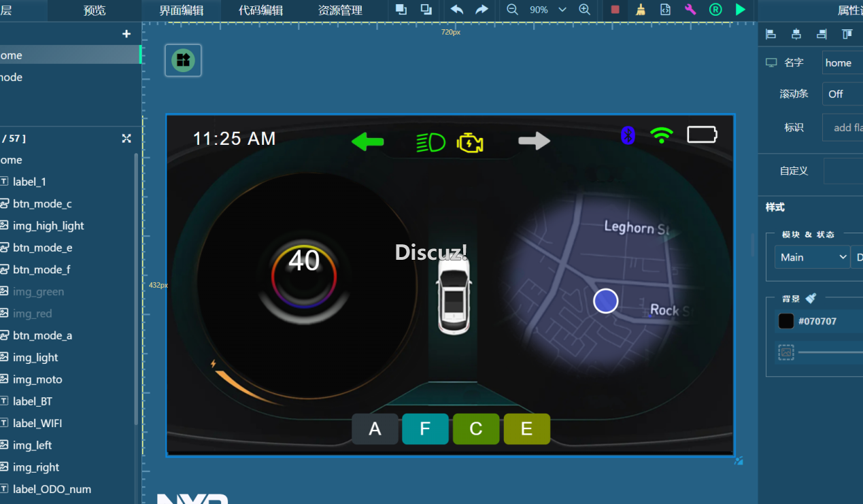Click mode button A on canvas
This screenshot has width=863, height=504.
375,429
